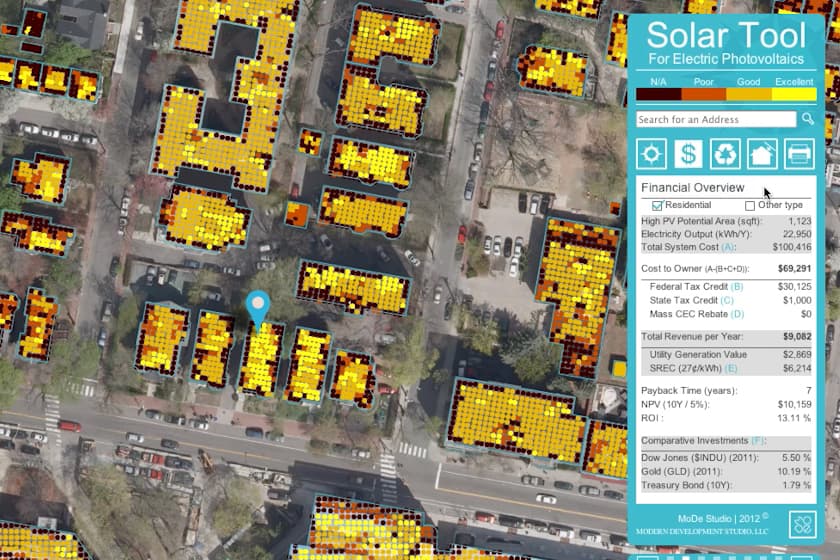The height and width of the screenshot is (560, 840).
Task: Click the Poor orange legend swatch
Action: click(x=704, y=96)
